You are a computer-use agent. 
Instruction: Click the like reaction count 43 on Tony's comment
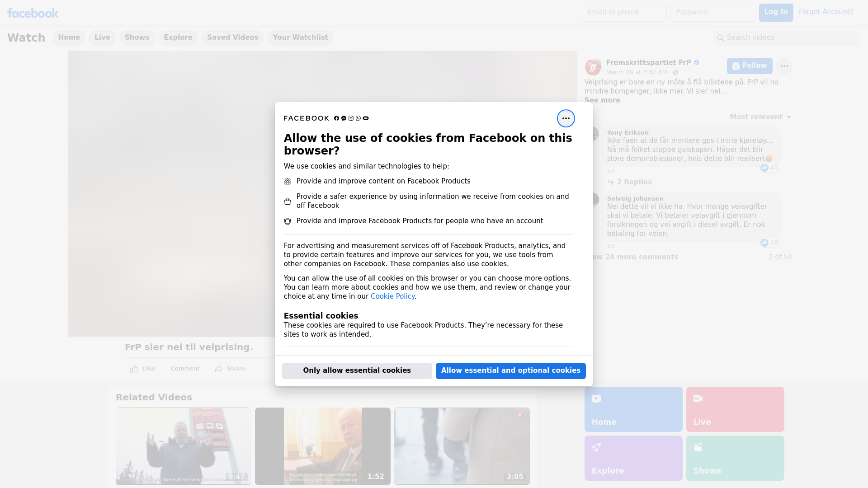769,168
